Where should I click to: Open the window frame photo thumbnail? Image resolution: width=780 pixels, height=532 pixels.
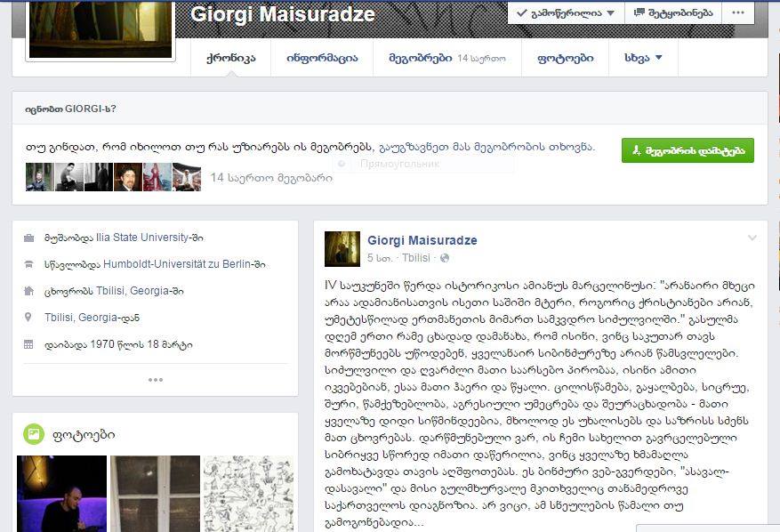coord(156,494)
